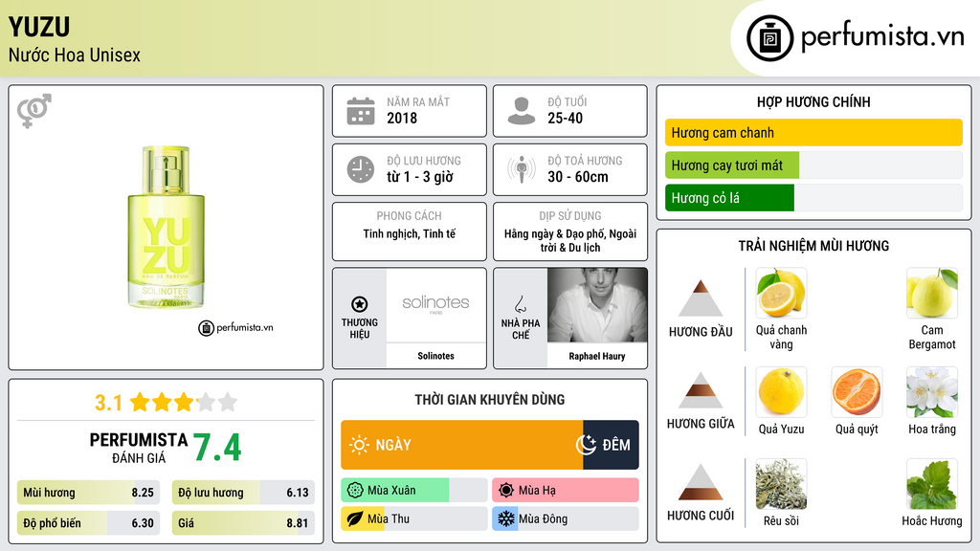The height and width of the screenshot is (551, 980).
Task: Click the 30 - 60cm sillage value
Action: pyautogui.click(x=577, y=177)
